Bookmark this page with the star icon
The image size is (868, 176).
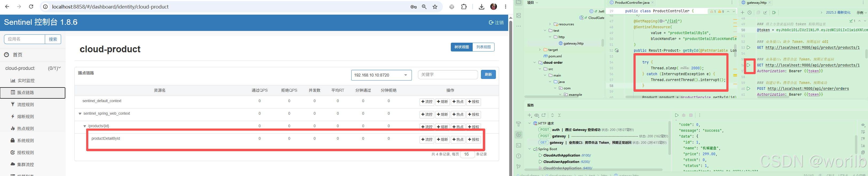[x=435, y=7]
